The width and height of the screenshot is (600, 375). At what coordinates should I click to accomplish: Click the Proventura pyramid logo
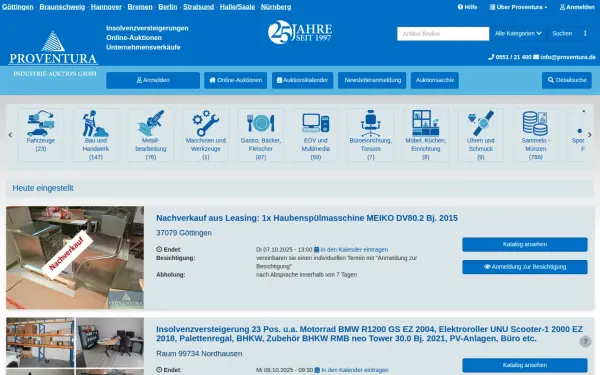tap(53, 48)
